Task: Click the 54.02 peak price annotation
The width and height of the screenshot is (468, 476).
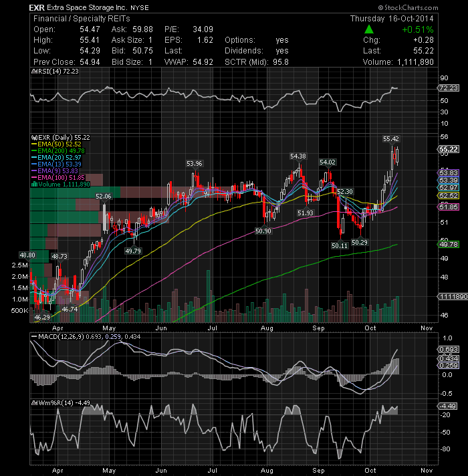Action: [328, 162]
